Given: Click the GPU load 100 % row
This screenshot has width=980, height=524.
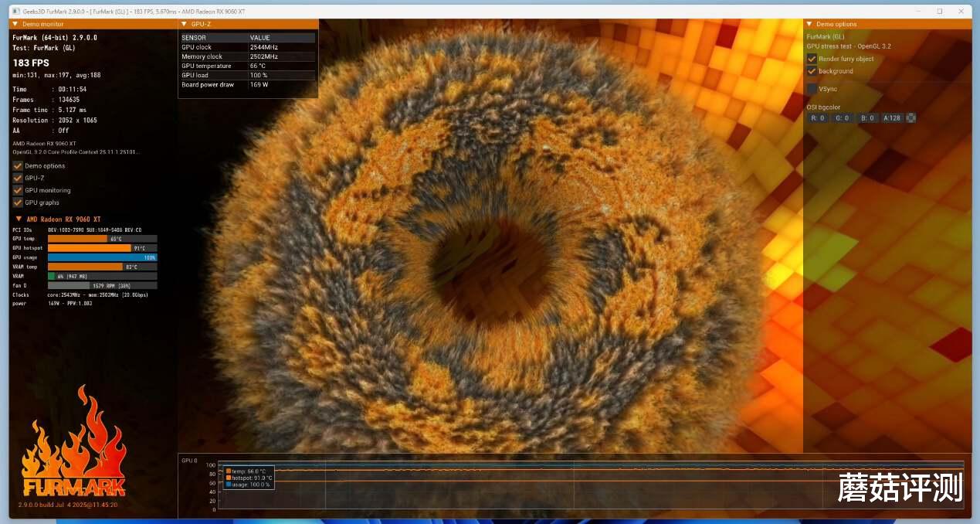Looking at the screenshot, I should tap(248, 75).
